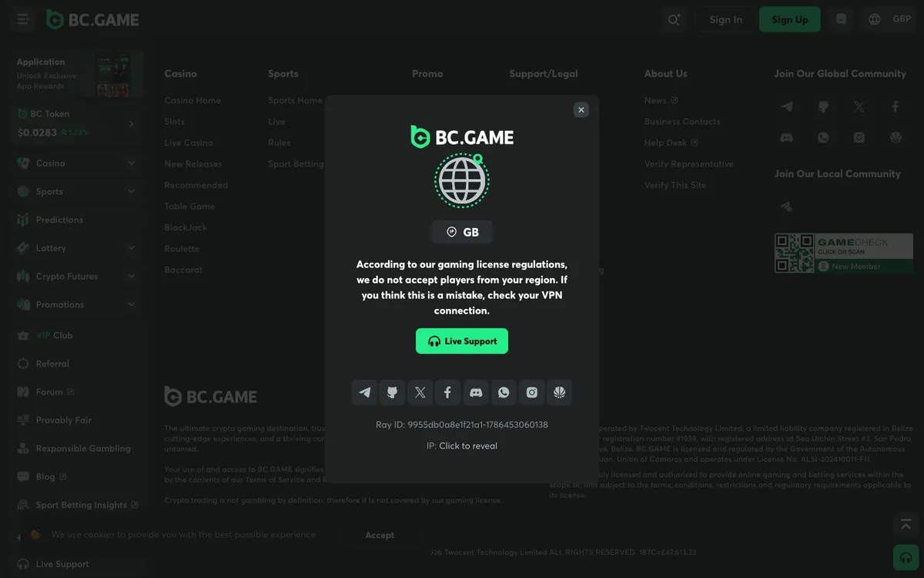Click Facebook icon under Global Community

[896, 106]
